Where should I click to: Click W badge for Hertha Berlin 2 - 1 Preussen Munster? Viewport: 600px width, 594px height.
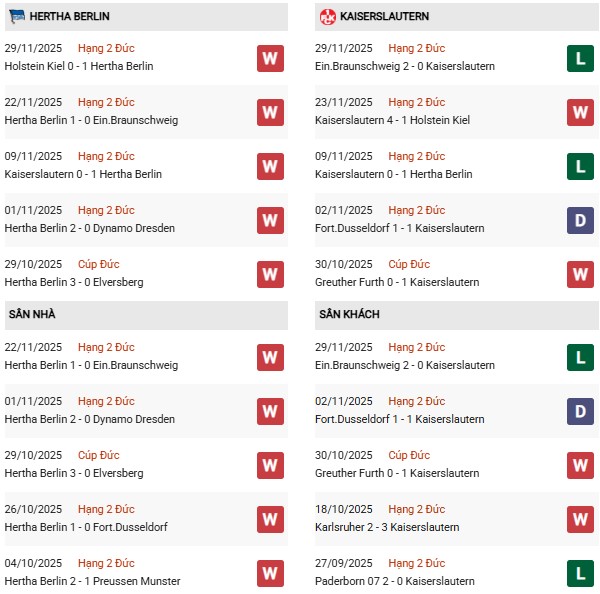(270, 573)
